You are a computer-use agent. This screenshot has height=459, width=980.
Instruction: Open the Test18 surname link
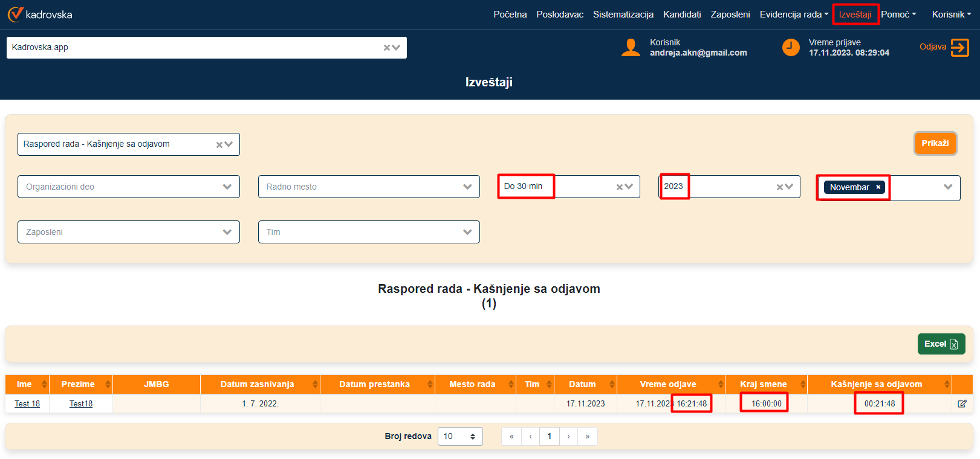(x=81, y=403)
